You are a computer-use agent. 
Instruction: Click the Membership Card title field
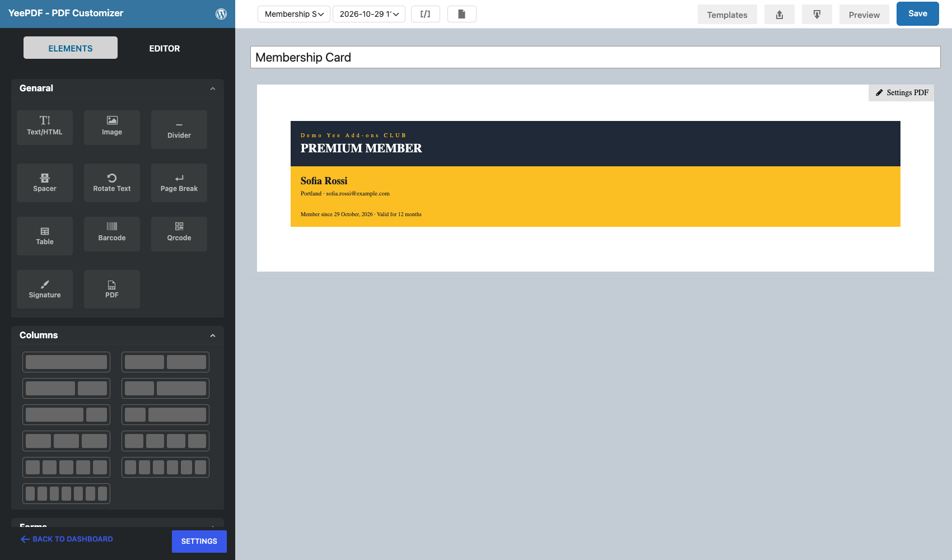point(595,57)
